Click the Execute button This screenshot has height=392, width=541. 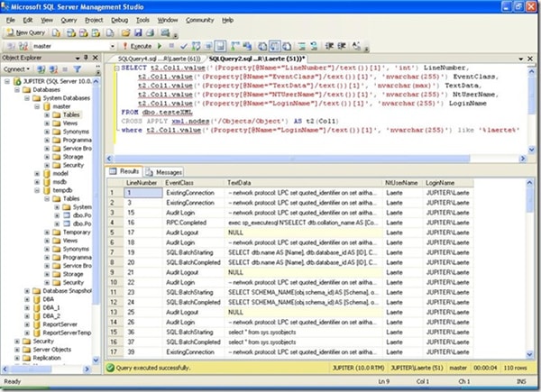[137, 46]
